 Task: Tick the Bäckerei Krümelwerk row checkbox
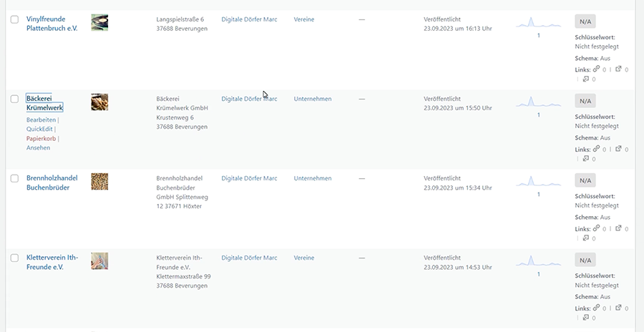(14, 99)
